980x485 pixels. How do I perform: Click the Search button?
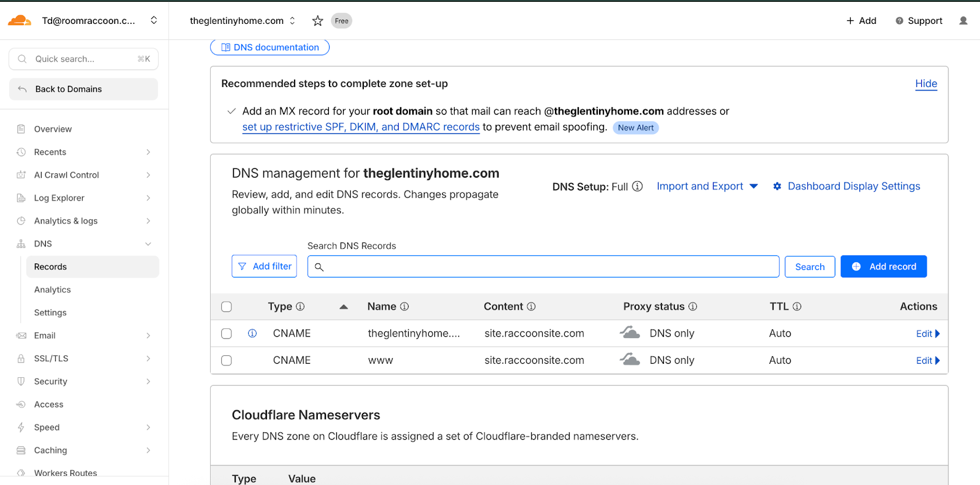tap(810, 267)
